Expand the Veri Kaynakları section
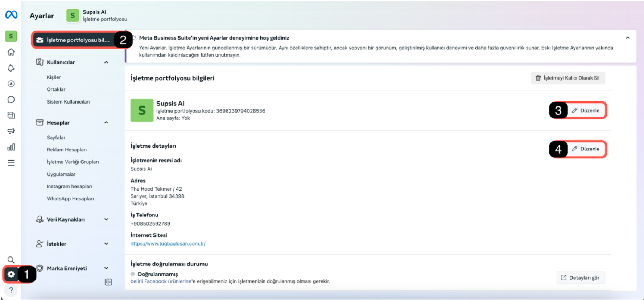Viewport: 644px width, 300px height. tap(106, 219)
